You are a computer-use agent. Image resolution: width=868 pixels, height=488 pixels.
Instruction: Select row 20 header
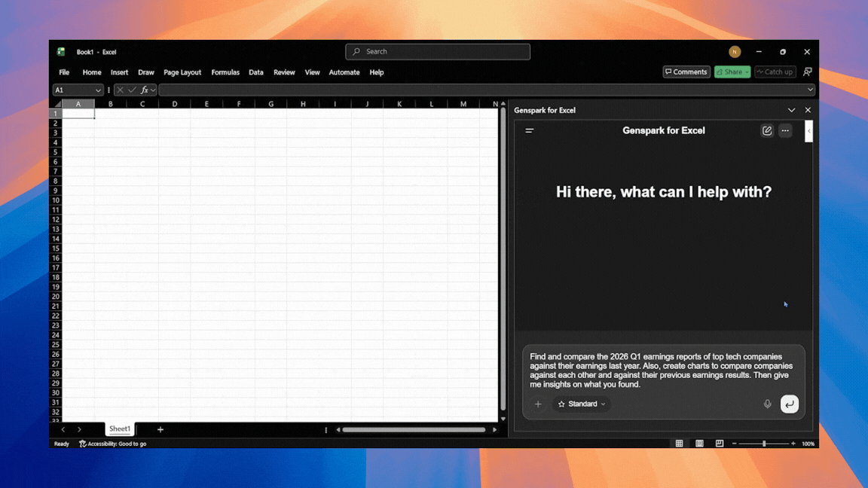pyautogui.click(x=55, y=297)
